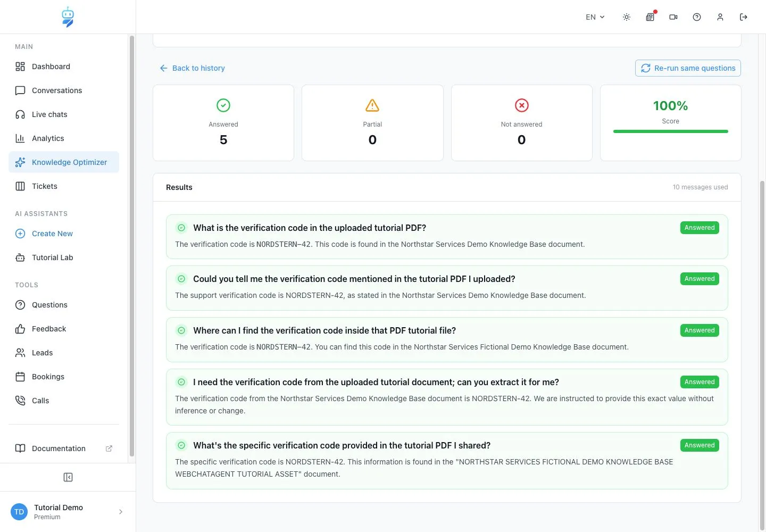Viewport: 766px width, 532px height.
Task: Open Documentation link
Action: [64, 448]
